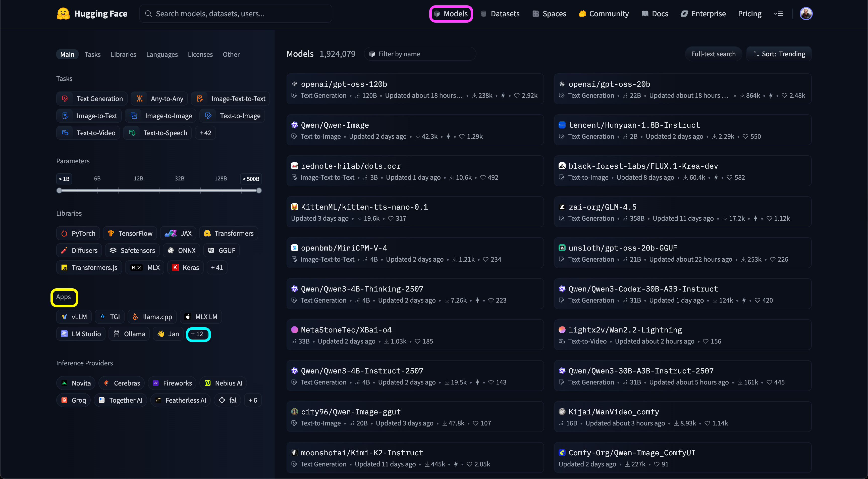Viewport: 868px width, 479px height.
Task: Open the Sort: Trending dropdown
Action: coord(779,54)
